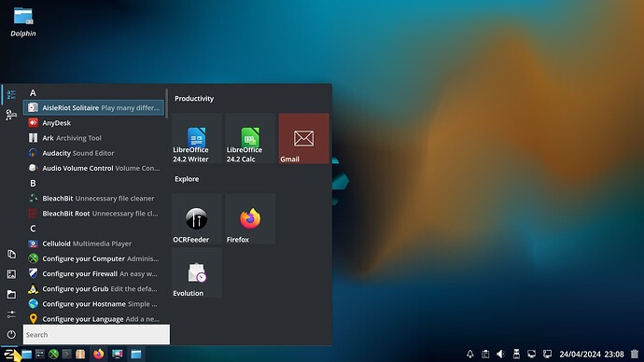This screenshot has width=644, height=362.
Task: Click the application list scrollbar
Action: 166,104
